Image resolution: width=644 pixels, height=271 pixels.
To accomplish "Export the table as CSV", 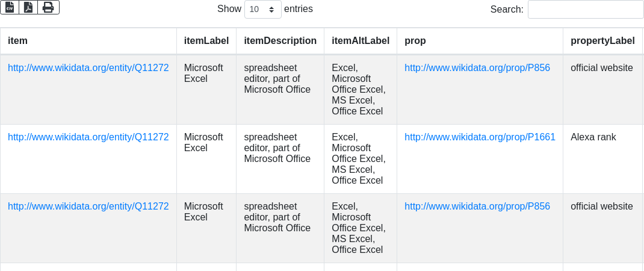I will click(x=10, y=7).
